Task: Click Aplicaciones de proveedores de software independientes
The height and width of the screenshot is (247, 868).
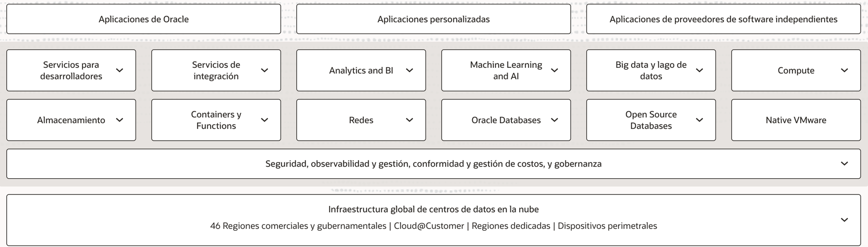Action: coord(723,19)
